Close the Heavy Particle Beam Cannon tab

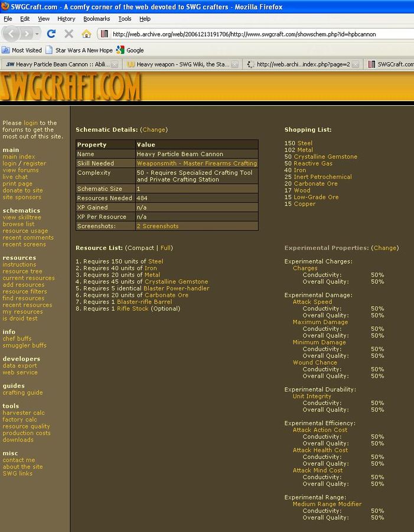click(x=115, y=64)
